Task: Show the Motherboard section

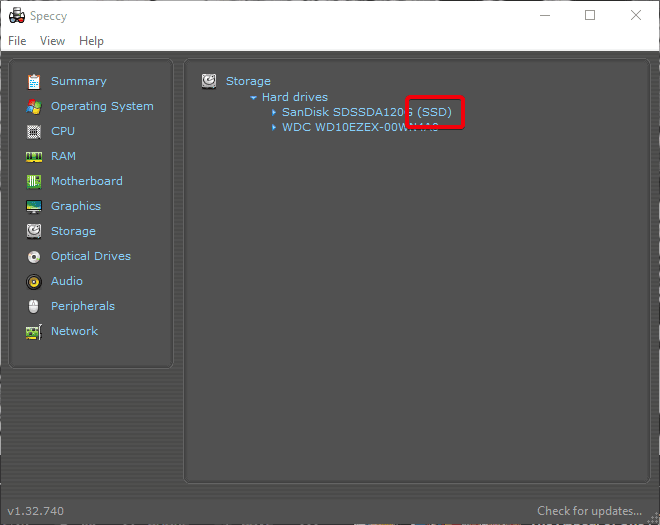Action: (x=87, y=181)
